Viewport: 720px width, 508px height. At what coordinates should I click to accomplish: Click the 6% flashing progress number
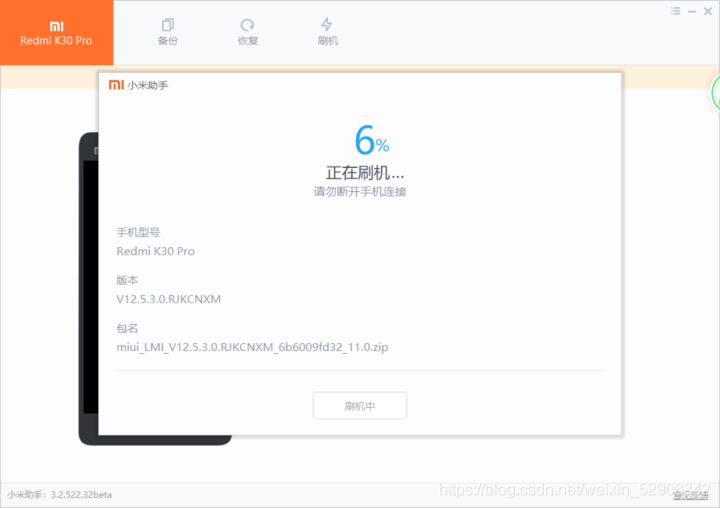click(372, 140)
